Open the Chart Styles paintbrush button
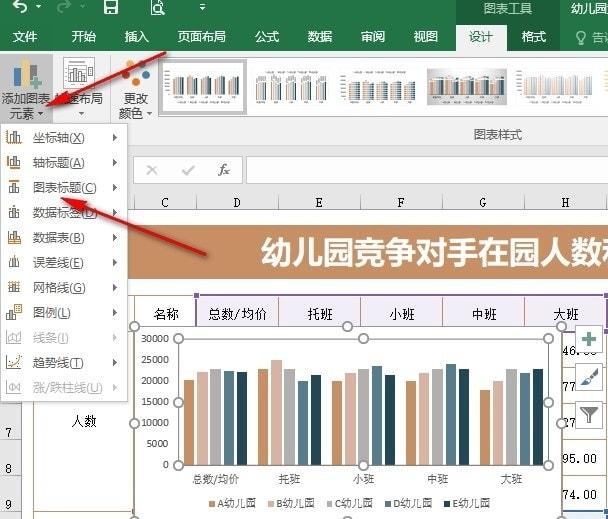608x519 pixels. [x=589, y=377]
